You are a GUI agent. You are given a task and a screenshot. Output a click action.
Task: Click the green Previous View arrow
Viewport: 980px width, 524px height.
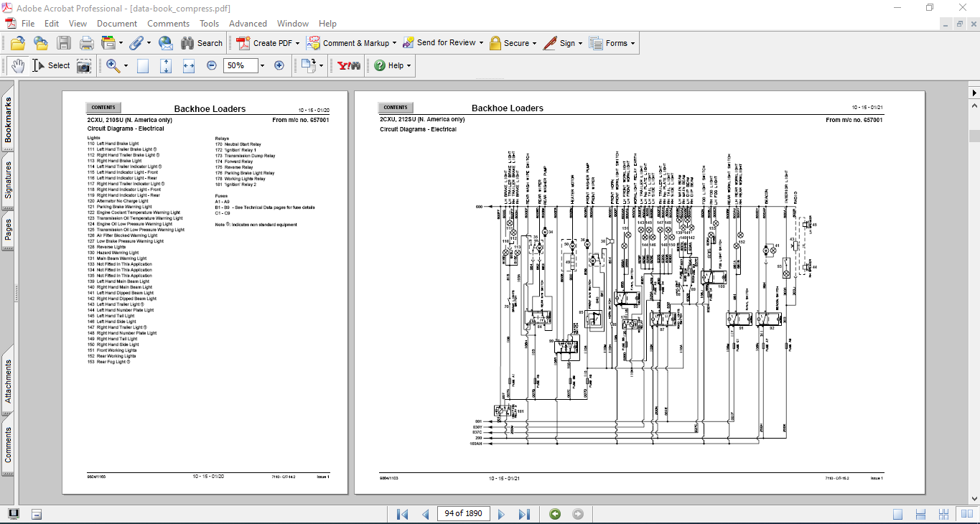(x=555, y=514)
